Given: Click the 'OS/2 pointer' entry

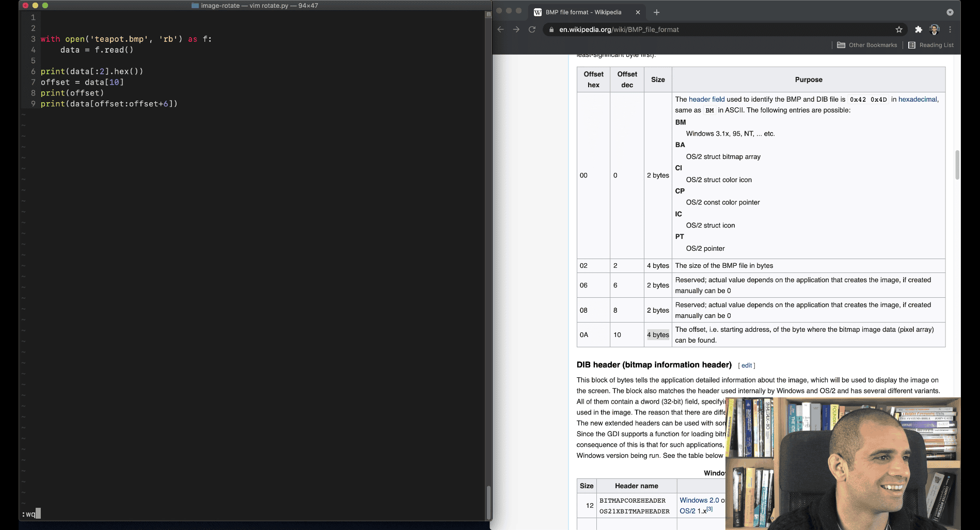Looking at the screenshot, I should tap(705, 248).
